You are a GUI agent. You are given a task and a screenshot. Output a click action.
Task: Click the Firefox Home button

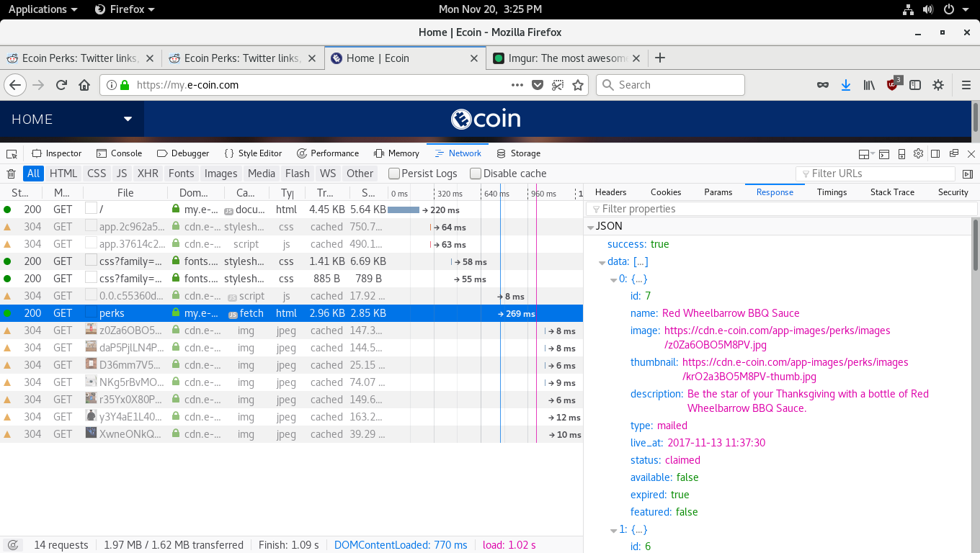click(85, 84)
